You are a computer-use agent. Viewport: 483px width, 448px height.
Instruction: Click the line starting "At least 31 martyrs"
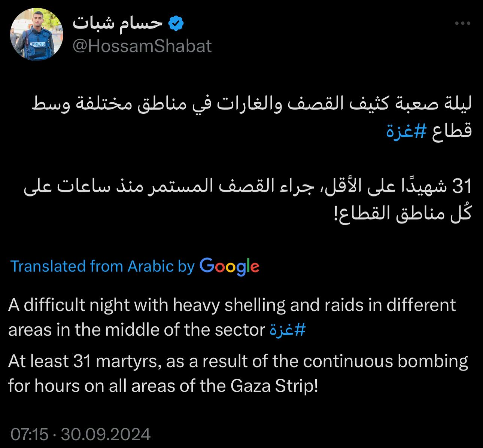[238, 362]
